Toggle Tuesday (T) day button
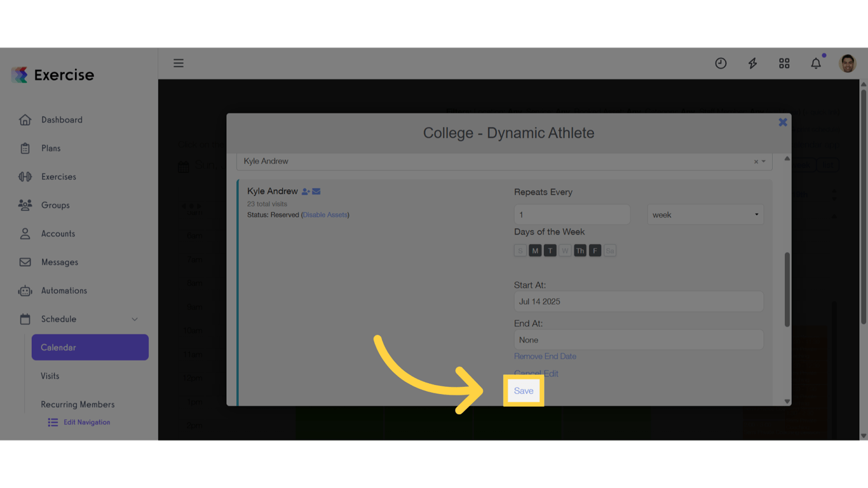The width and height of the screenshot is (868, 488). click(x=550, y=251)
